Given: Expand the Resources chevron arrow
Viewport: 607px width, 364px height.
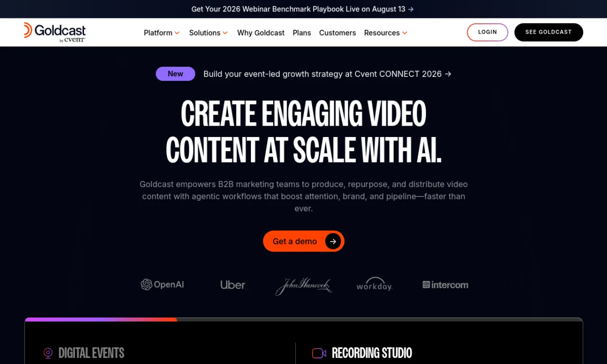Looking at the screenshot, I should coord(405,33).
